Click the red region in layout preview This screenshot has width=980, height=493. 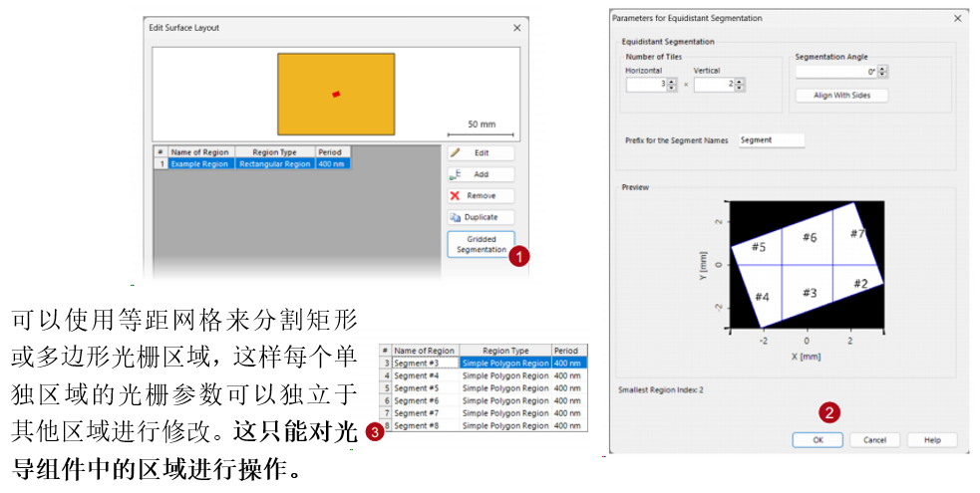pyautogui.click(x=336, y=95)
